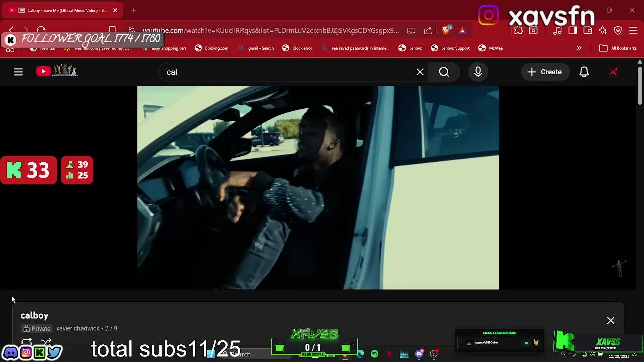Open Spotify from the taskbar
Image resolution: width=644 pixels, height=362 pixels.
[x=374, y=354]
